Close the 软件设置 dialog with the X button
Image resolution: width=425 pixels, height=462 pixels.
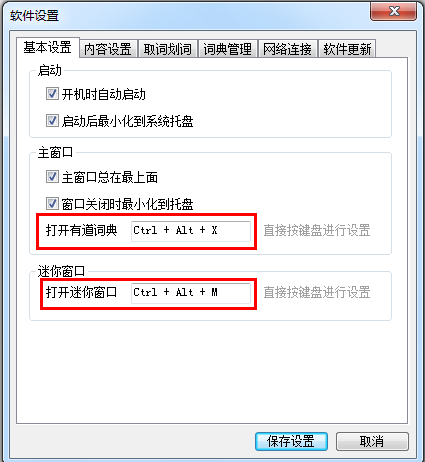[393, 11]
